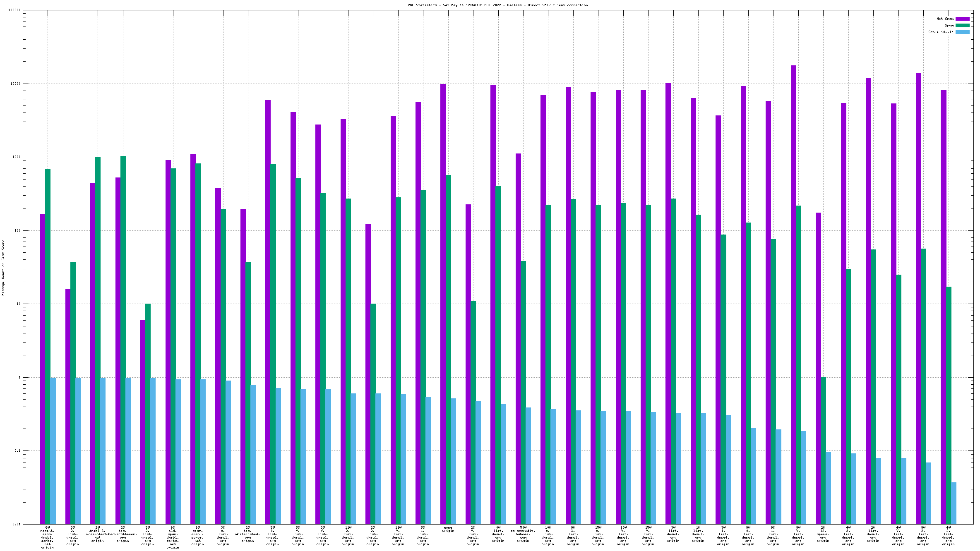Click the 10000 y-axis tick label
Viewport: 980px width, 551px height.
coord(15,84)
